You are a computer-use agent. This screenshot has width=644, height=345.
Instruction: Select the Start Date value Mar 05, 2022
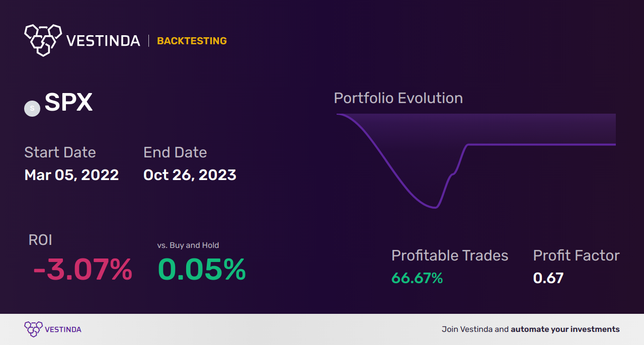click(71, 175)
